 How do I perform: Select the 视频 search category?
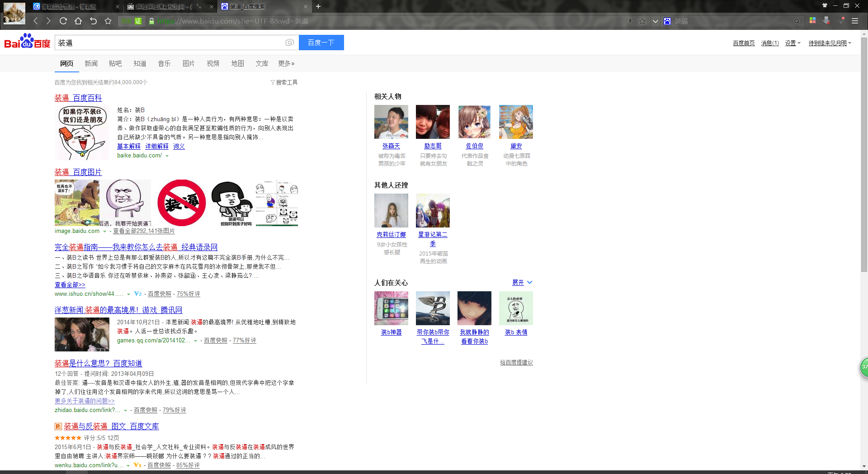pyautogui.click(x=213, y=63)
